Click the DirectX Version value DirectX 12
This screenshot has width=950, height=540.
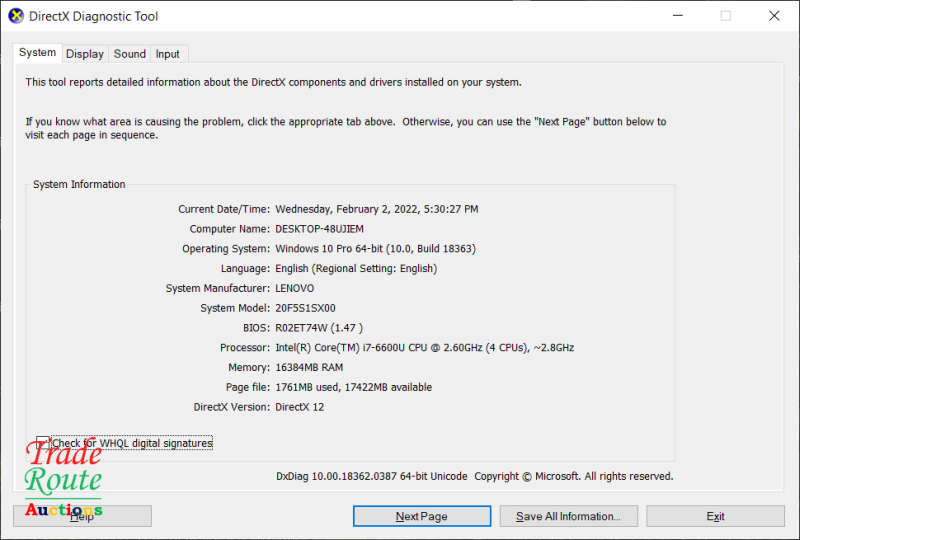click(299, 407)
